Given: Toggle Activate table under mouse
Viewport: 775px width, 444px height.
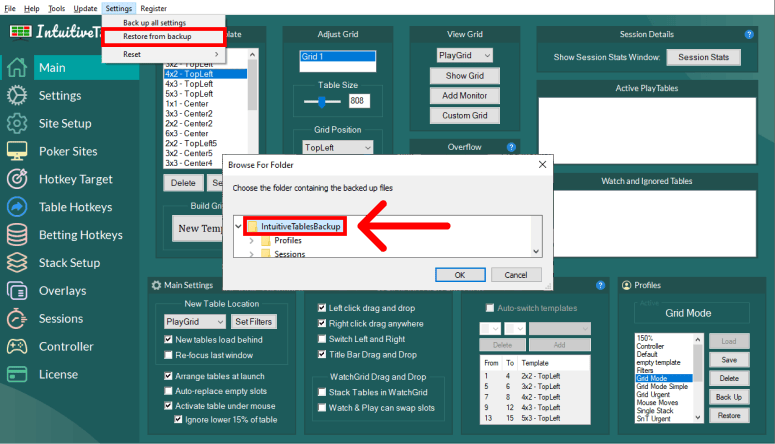Looking at the screenshot, I should 169,406.
